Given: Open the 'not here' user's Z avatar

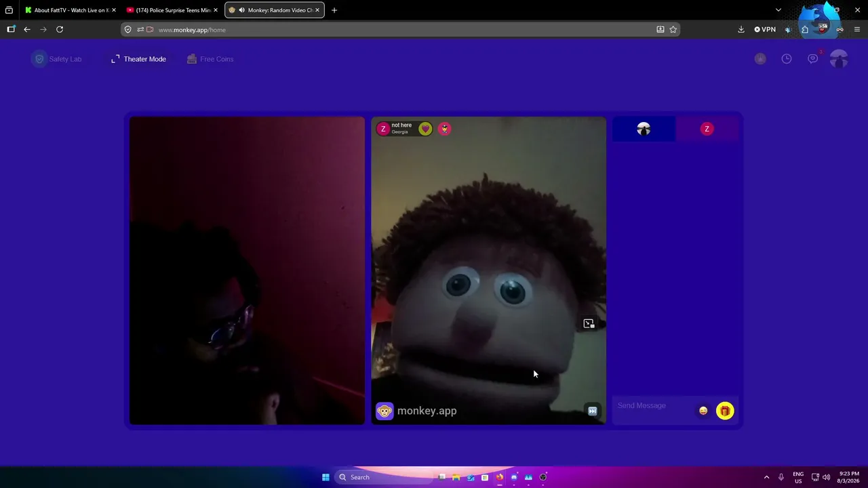Looking at the screenshot, I should (x=383, y=129).
